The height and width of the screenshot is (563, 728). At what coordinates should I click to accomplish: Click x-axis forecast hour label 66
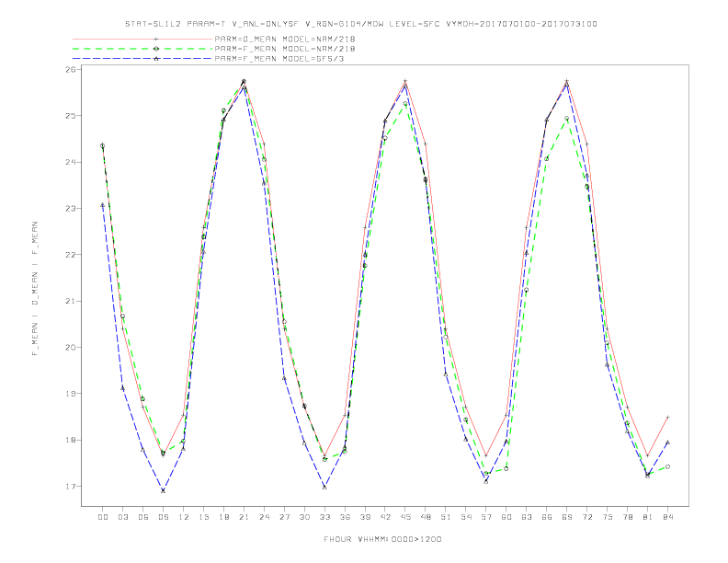tap(547, 517)
